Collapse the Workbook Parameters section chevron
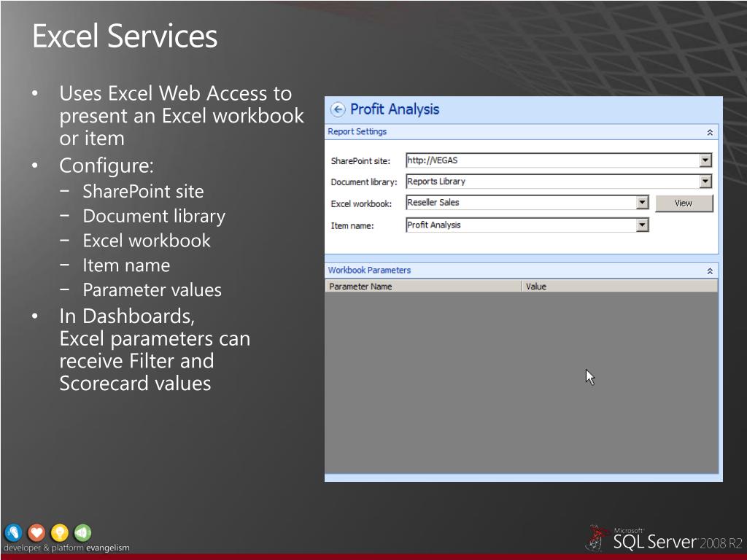Viewport: 747px width, 560px height. 710,271
